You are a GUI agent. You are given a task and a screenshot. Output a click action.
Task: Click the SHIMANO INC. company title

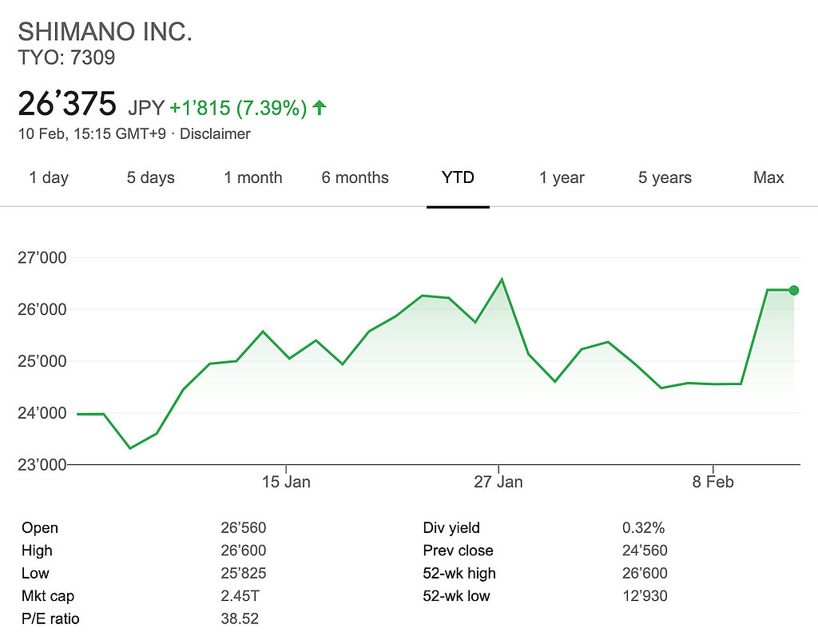[x=105, y=33]
